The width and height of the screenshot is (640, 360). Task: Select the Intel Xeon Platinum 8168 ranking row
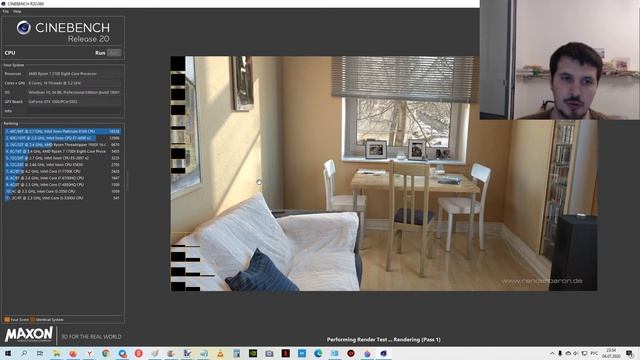(63, 131)
